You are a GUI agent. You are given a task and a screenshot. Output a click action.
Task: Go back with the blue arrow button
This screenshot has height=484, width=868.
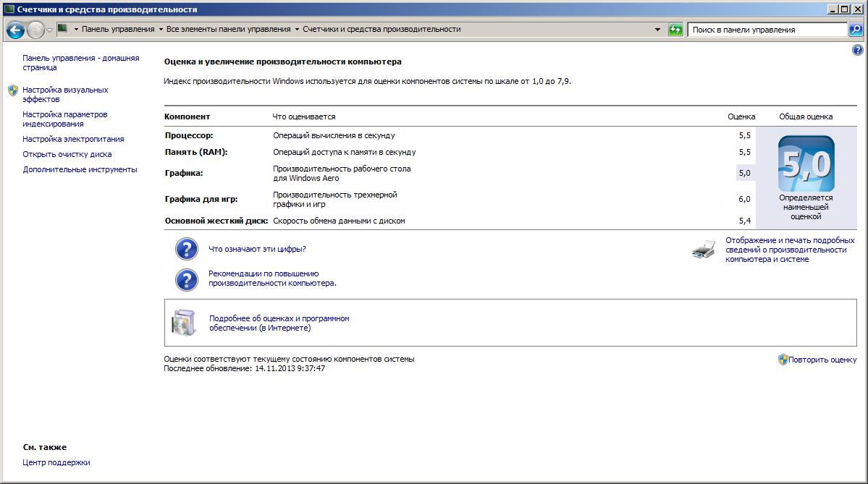coord(15,30)
